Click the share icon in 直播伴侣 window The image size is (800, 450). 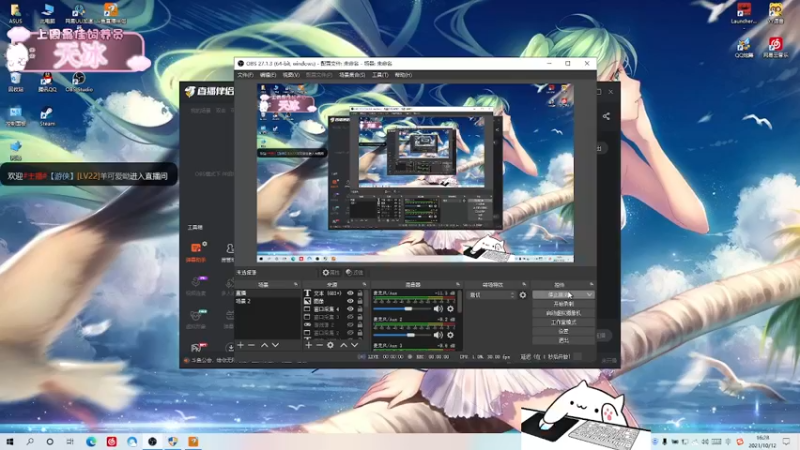pos(606,116)
